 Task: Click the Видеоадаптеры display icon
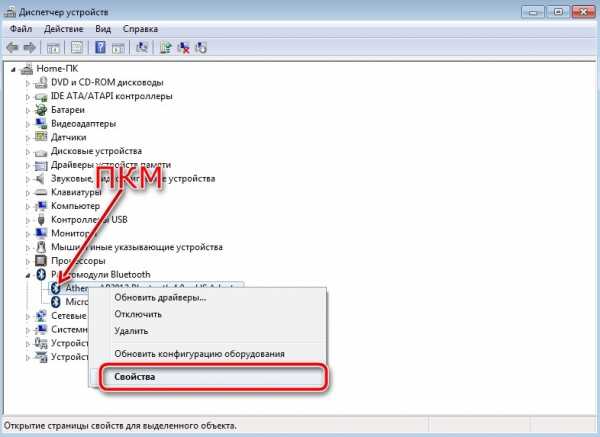[x=41, y=124]
